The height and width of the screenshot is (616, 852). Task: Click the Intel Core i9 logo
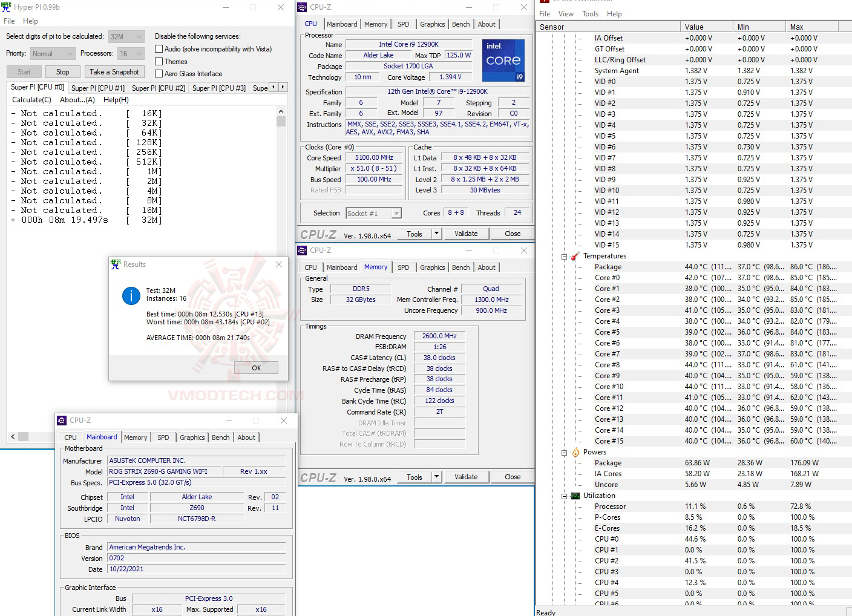tap(503, 61)
